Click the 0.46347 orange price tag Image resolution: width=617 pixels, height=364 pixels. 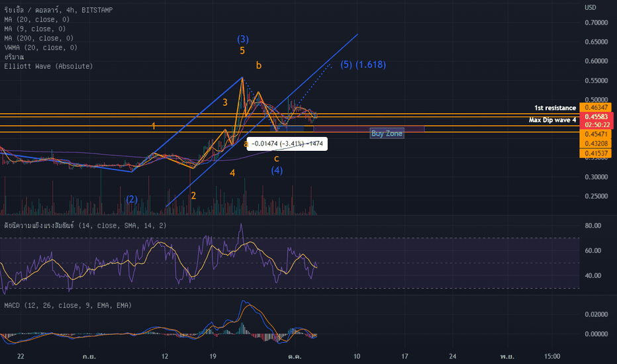(596, 107)
